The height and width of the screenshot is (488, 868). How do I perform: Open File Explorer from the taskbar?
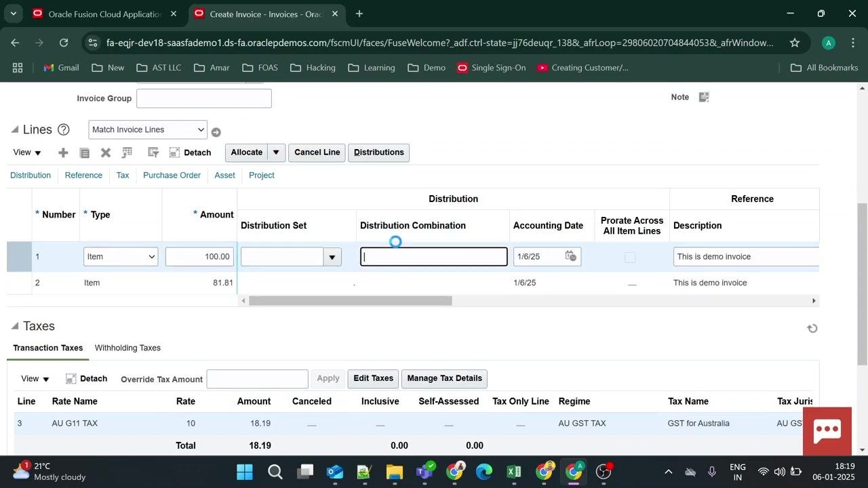[395, 472]
